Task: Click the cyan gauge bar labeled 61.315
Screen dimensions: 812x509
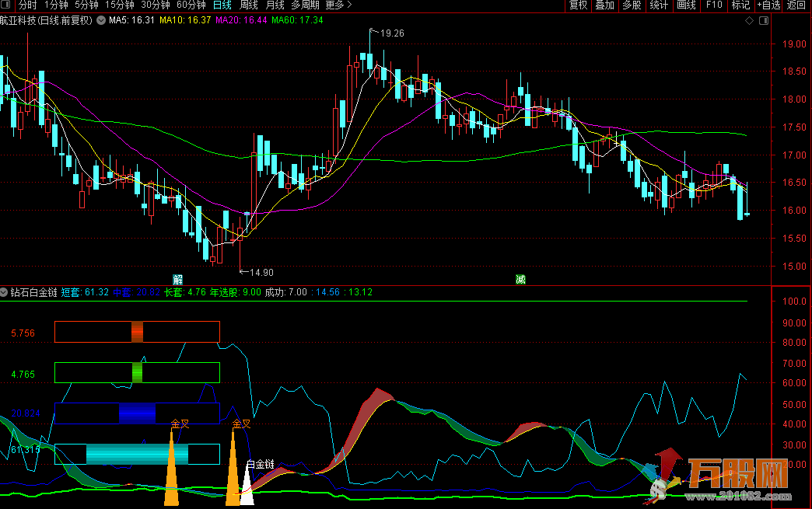Action: pyautogui.click(x=137, y=454)
